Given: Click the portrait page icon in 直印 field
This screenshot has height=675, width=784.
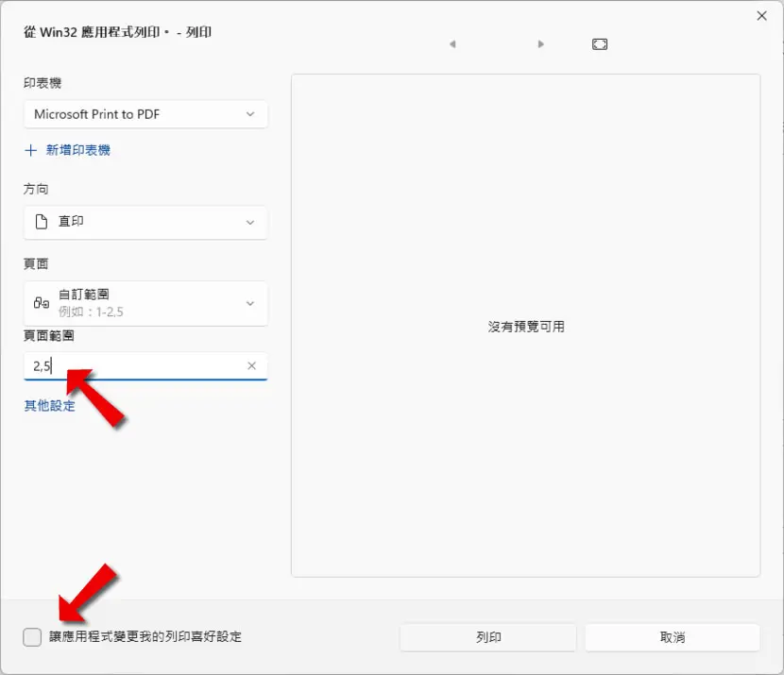Looking at the screenshot, I should [42, 221].
